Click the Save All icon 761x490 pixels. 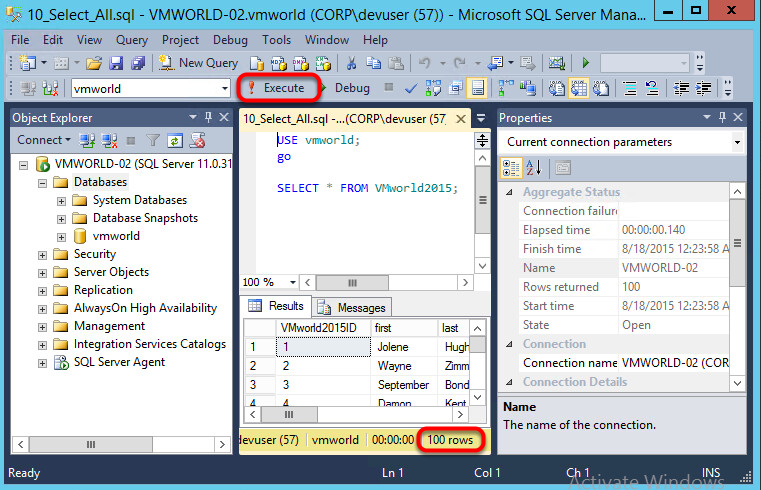click(138, 63)
